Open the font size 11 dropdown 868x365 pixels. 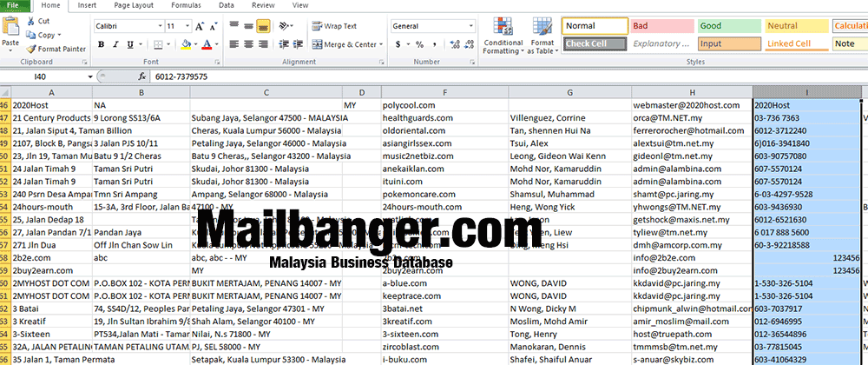pos(187,26)
